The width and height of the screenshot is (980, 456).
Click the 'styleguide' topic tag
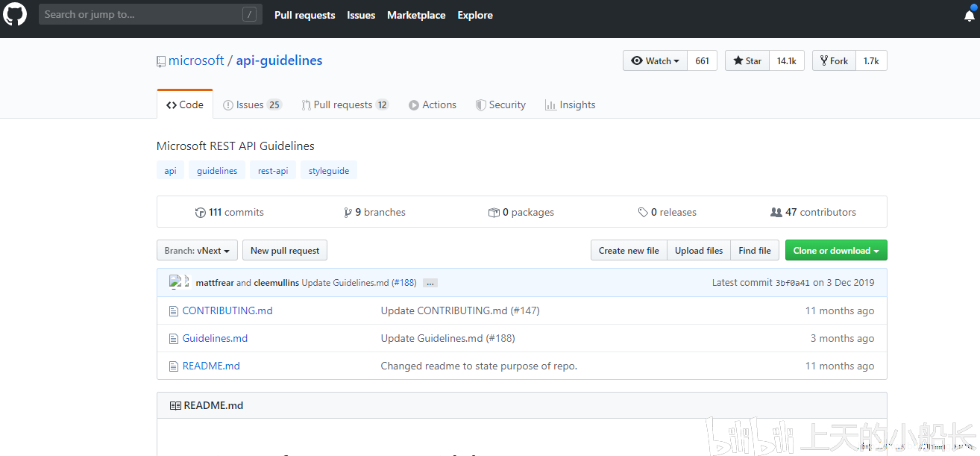click(x=329, y=171)
